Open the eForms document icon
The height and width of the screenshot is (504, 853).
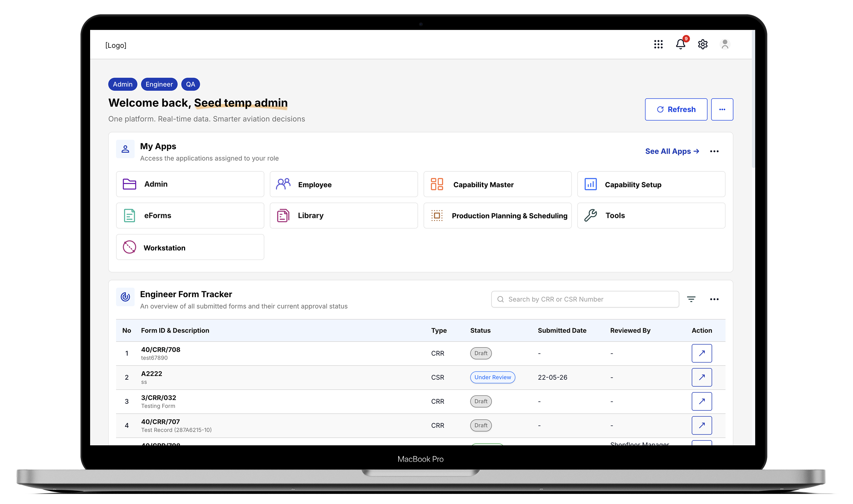click(x=129, y=216)
